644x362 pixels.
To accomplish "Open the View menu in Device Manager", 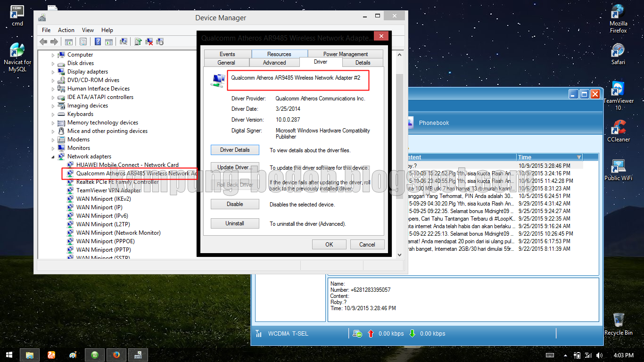I will pos(88,30).
